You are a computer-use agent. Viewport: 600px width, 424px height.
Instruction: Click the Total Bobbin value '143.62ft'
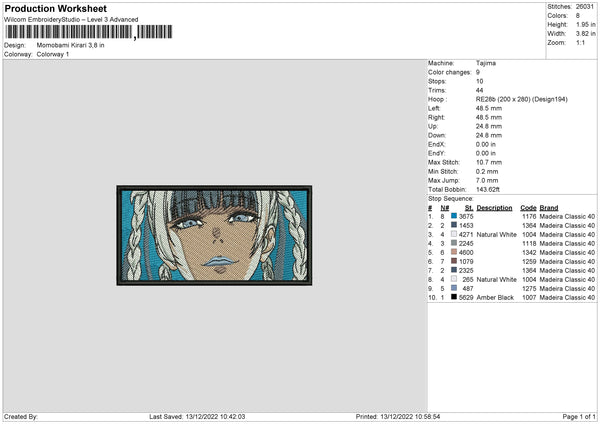pyautogui.click(x=488, y=189)
